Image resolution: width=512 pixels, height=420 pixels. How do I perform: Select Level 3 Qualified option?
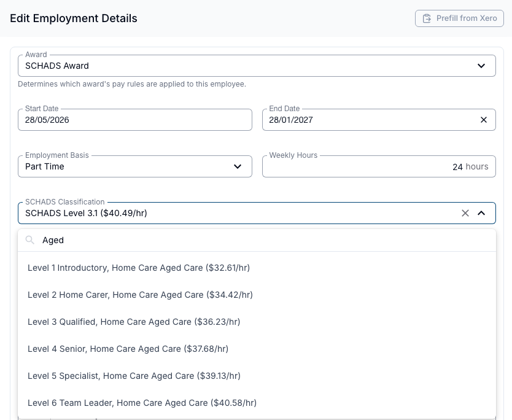click(x=257, y=322)
